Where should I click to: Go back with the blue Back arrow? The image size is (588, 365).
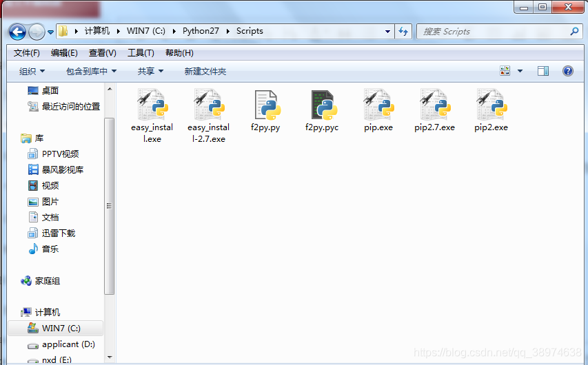coord(17,32)
